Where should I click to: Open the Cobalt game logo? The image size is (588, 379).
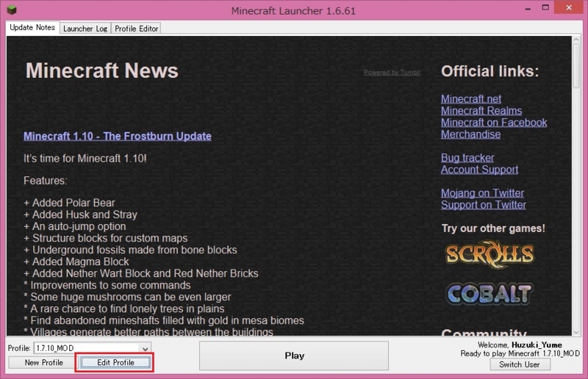(490, 293)
